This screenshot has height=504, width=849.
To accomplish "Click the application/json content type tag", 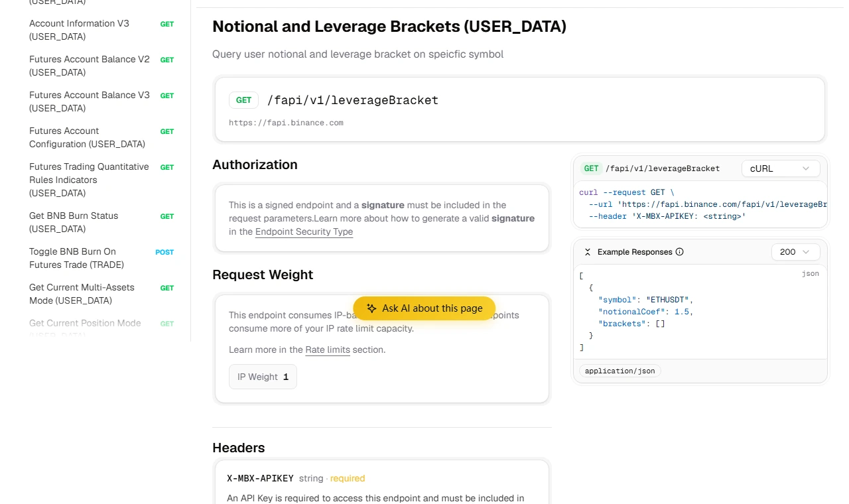I will (620, 371).
